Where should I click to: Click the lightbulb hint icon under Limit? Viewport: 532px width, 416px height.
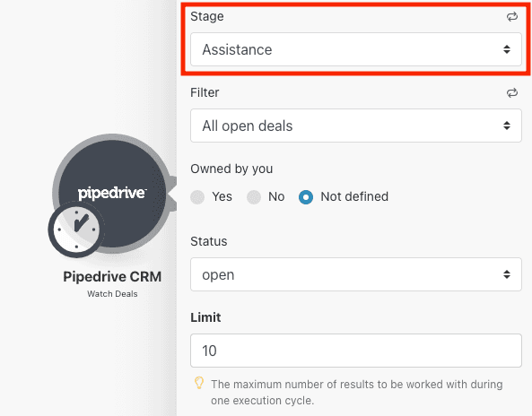click(x=199, y=383)
